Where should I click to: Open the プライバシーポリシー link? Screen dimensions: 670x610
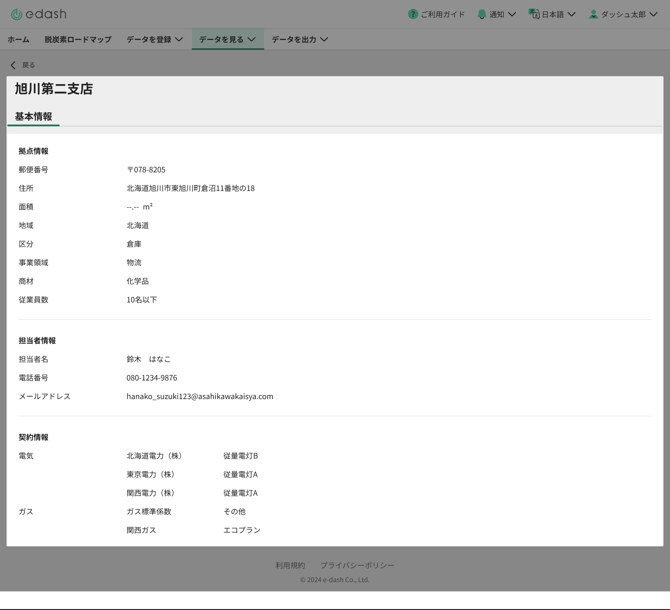357,565
